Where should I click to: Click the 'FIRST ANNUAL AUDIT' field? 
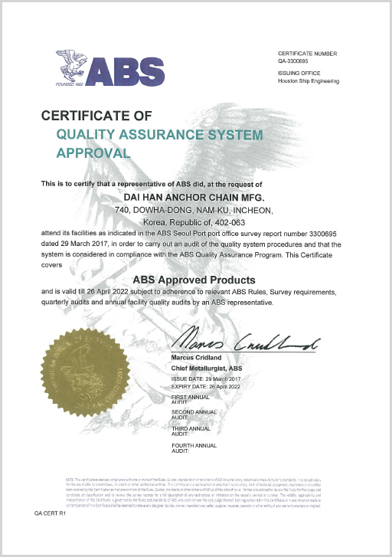point(191,400)
